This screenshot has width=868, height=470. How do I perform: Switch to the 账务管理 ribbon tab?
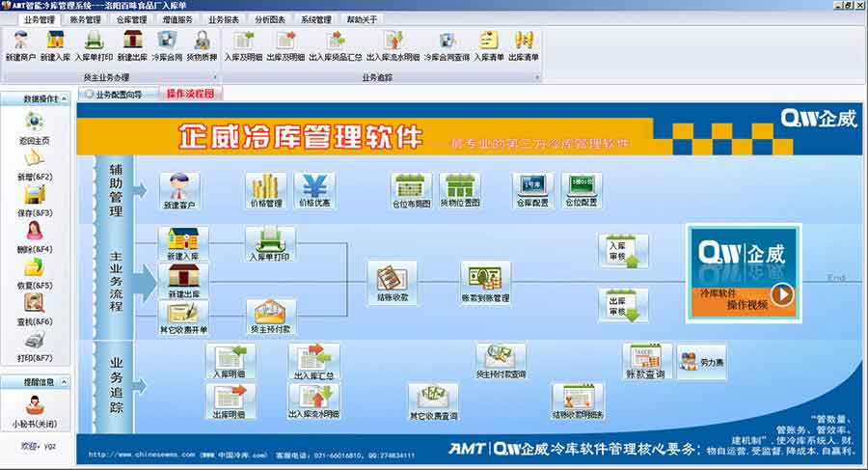tap(85, 19)
